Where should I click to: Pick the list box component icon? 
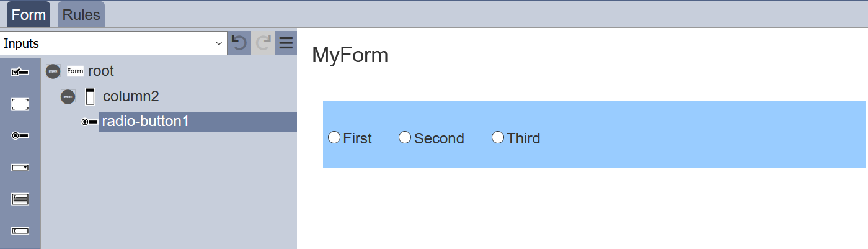[x=20, y=199]
